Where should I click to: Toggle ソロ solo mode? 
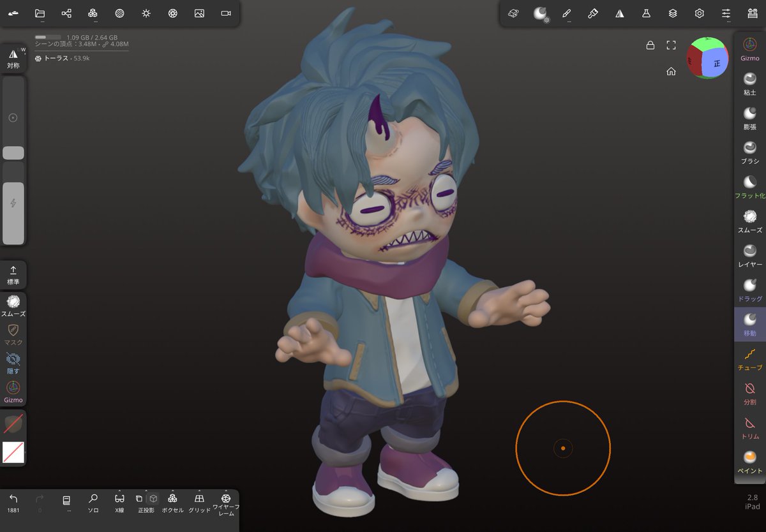(93, 503)
